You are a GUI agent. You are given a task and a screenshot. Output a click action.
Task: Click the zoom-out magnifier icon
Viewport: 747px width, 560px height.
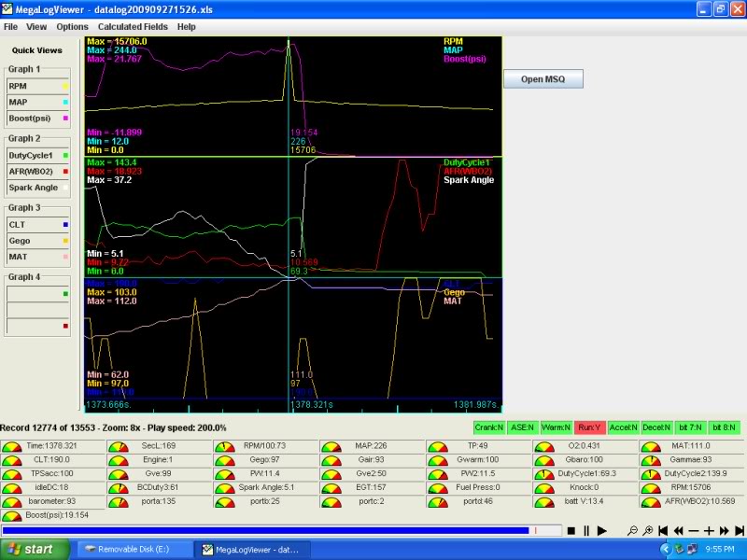point(633,530)
